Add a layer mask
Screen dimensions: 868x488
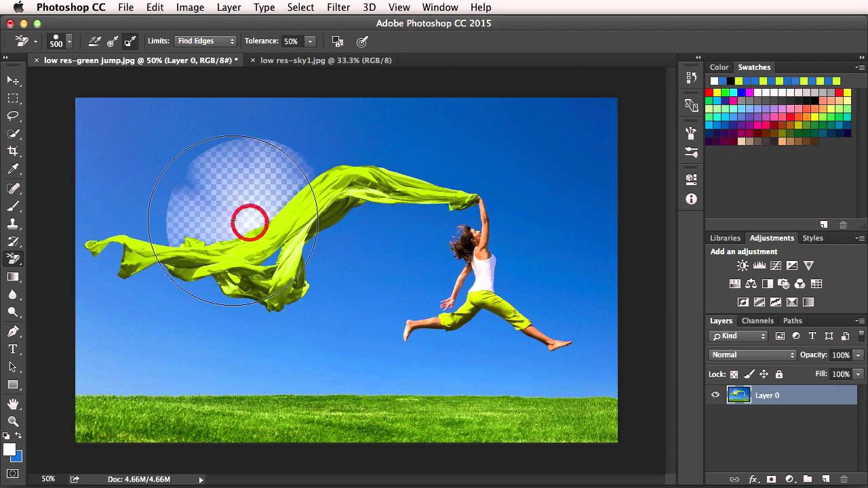[x=771, y=479]
